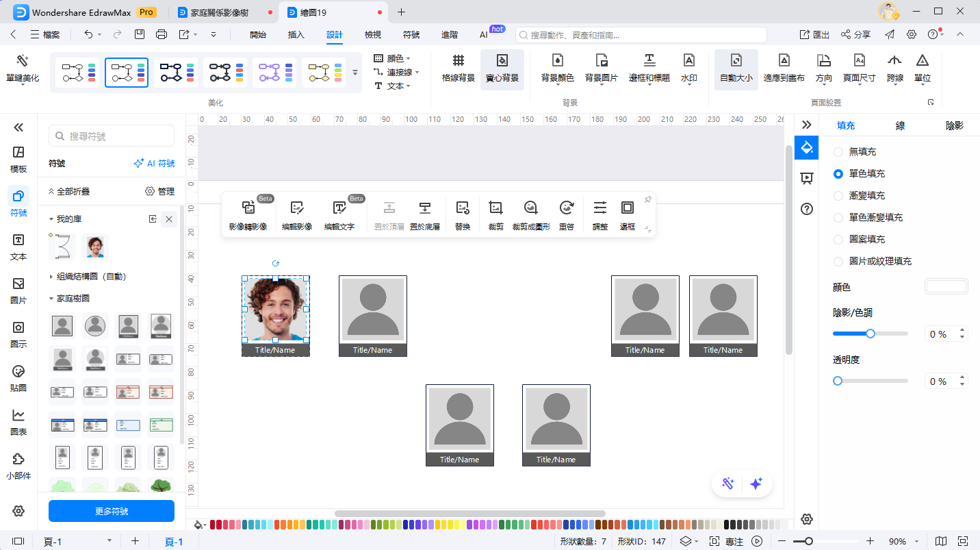
Task: Click the 顏色 fill color swatch
Action: [946, 287]
